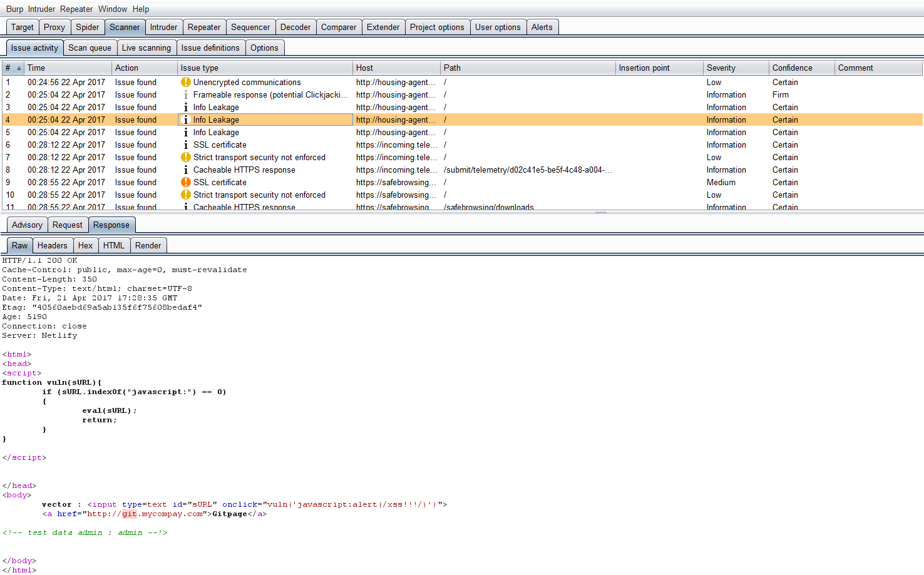Open the Window menu
The image size is (924, 575).
coord(113,9)
